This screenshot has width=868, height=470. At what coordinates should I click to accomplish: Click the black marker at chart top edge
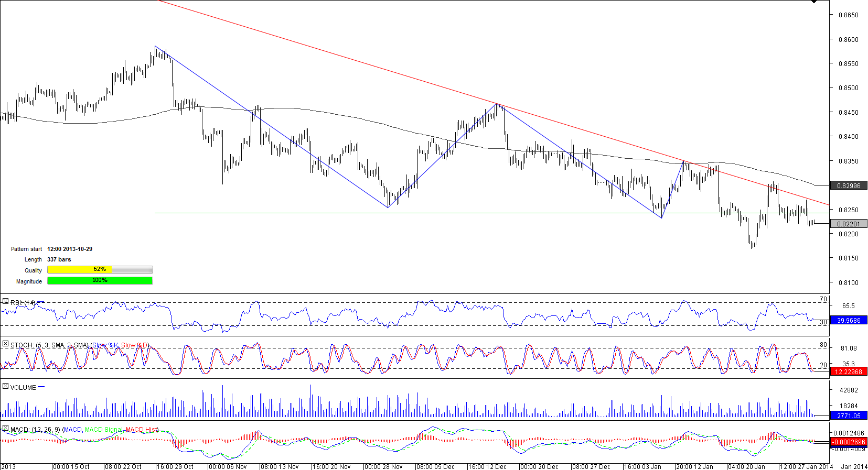[814, 2]
